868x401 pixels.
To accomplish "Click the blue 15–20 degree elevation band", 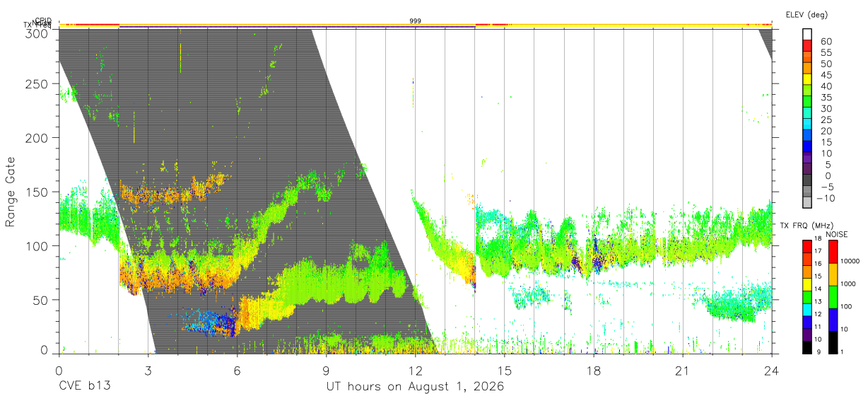I will point(807,136).
